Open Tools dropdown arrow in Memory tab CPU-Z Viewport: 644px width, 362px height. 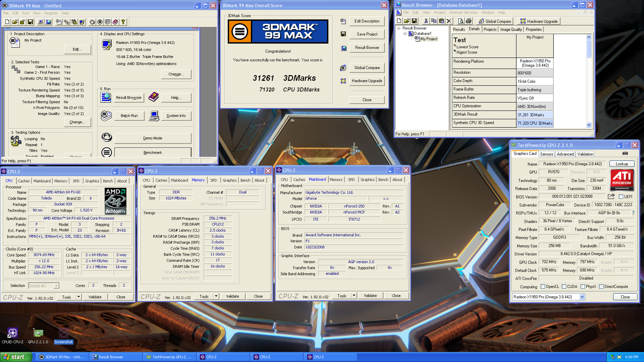click(216, 296)
